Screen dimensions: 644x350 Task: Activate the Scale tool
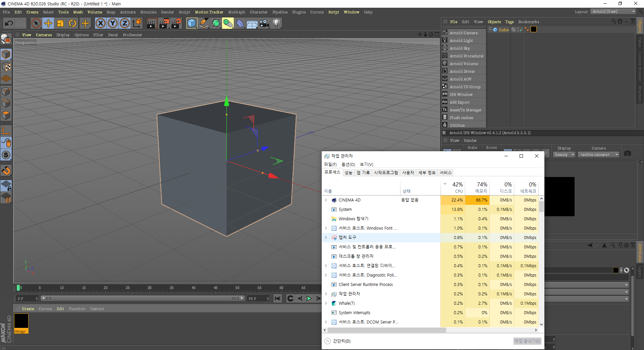point(60,23)
